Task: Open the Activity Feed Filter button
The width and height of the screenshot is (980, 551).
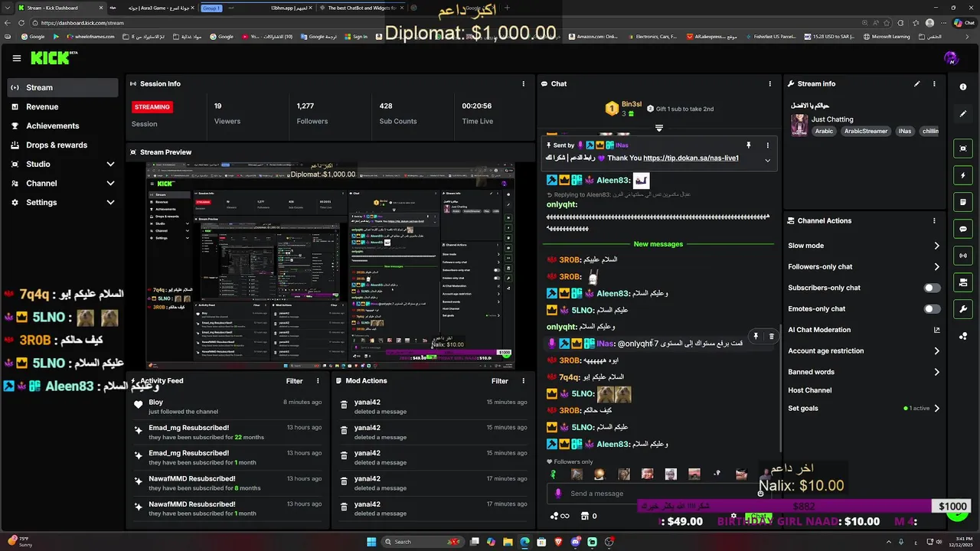Action: pyautogui.click(x=295, y=380)
